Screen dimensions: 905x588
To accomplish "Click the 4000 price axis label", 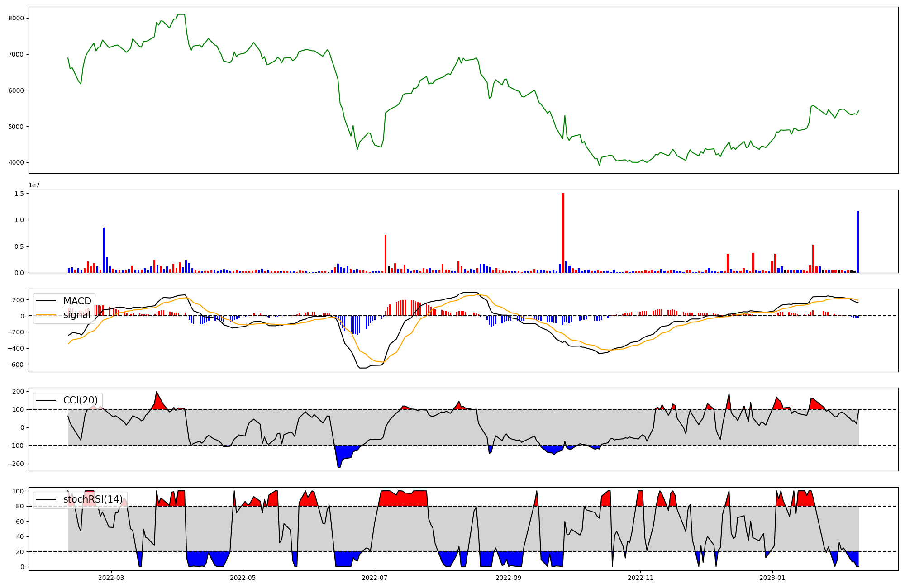I will coord(16,163).
